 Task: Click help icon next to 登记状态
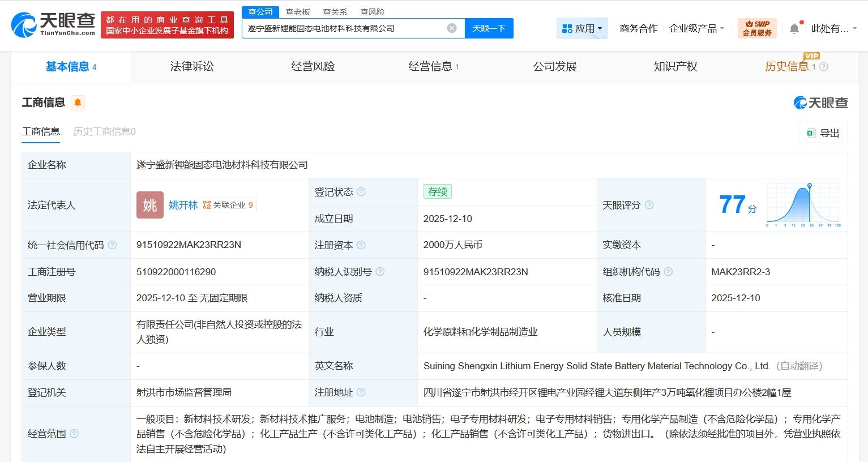click(x=361, y=192)
